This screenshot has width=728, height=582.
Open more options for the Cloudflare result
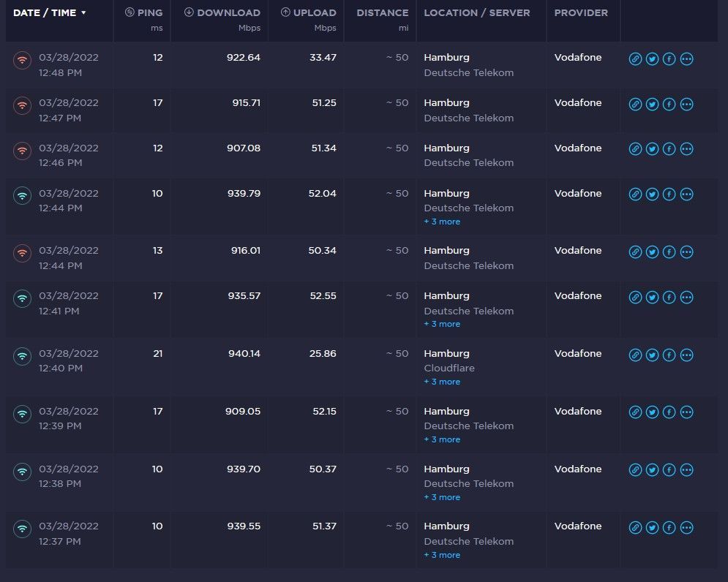point(686,355)
